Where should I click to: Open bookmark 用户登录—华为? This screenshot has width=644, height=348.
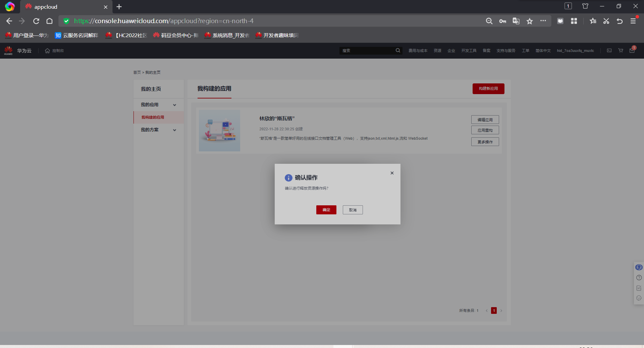coord(27,35)
